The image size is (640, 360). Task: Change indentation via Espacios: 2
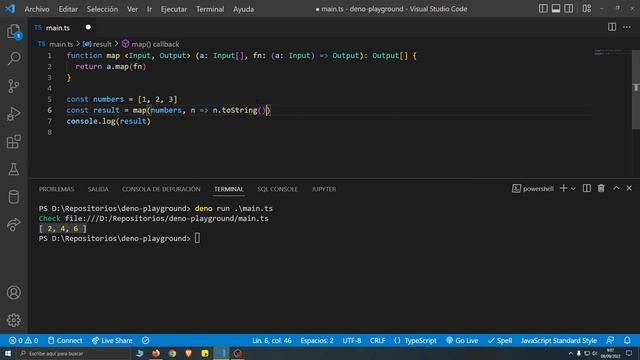click(x=317, y=340)
